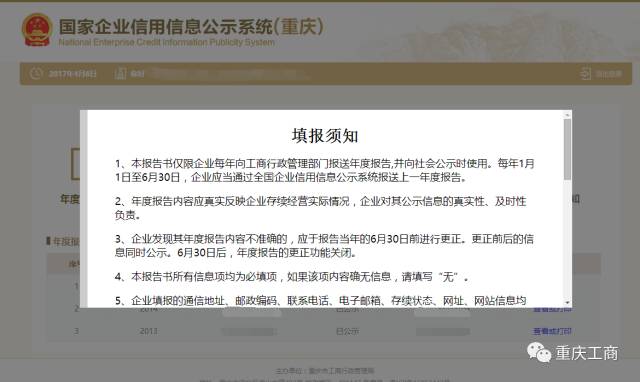Open 查看或打印 link for row 2
This screenshot has height=382, width=640.
[x=552, y=309]
